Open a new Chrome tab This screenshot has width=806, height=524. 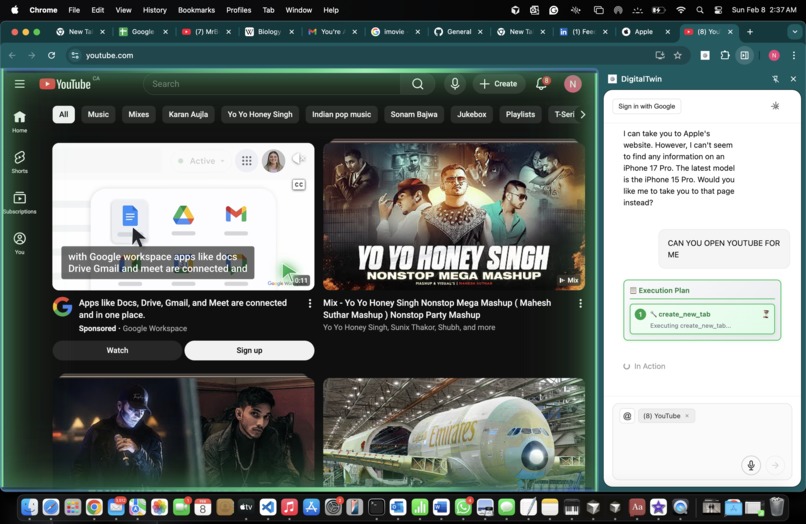point(750,31)
